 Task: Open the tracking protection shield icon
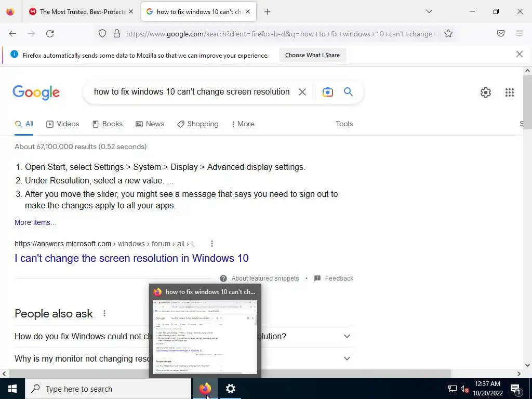click(x=102, y=34)
